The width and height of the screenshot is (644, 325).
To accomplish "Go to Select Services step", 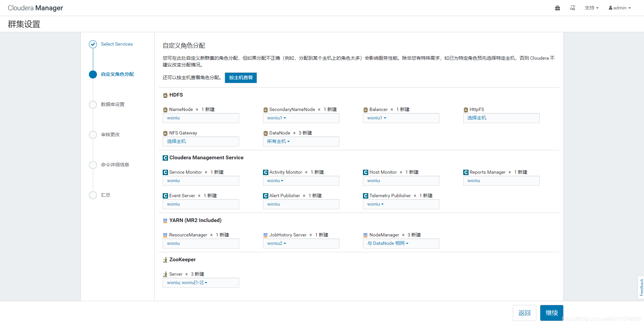I will 117,44.
